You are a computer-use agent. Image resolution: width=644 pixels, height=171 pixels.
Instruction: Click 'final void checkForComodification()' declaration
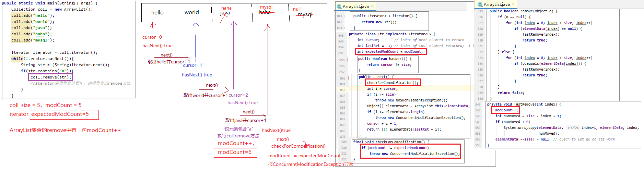(x=391, y=142)
